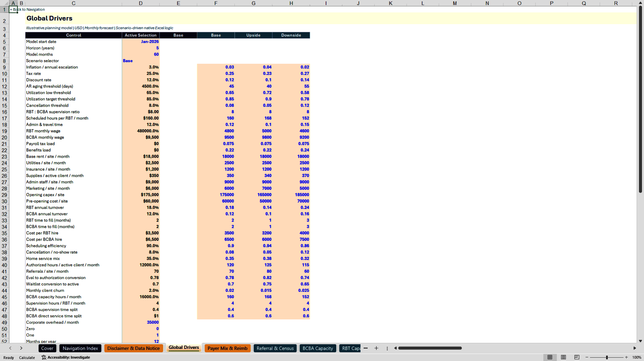Select Tax rate active value 25.0%
Screen dimensions: 644x361
pos(141,73)
